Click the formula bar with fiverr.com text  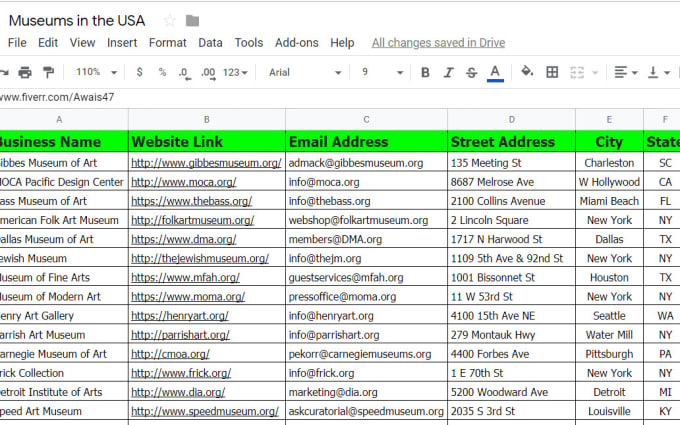click(340, 97)
